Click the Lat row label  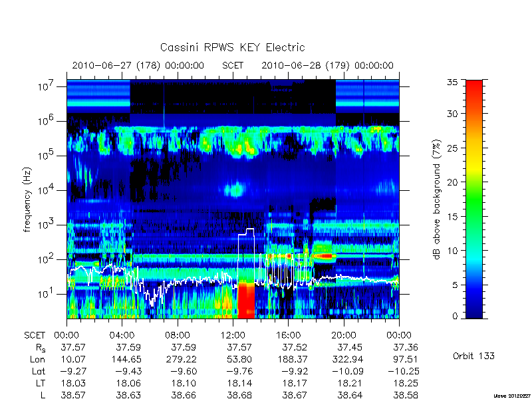[39, 372]
